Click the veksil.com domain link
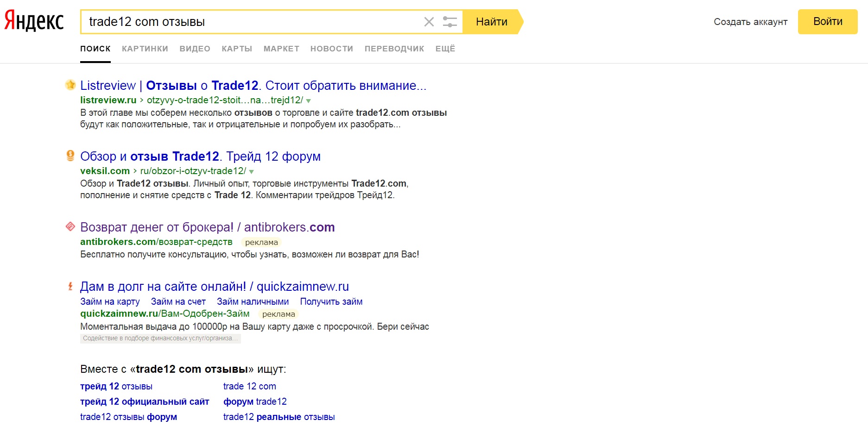This screenshot has height=426, width=868. [x=105, y=171]
